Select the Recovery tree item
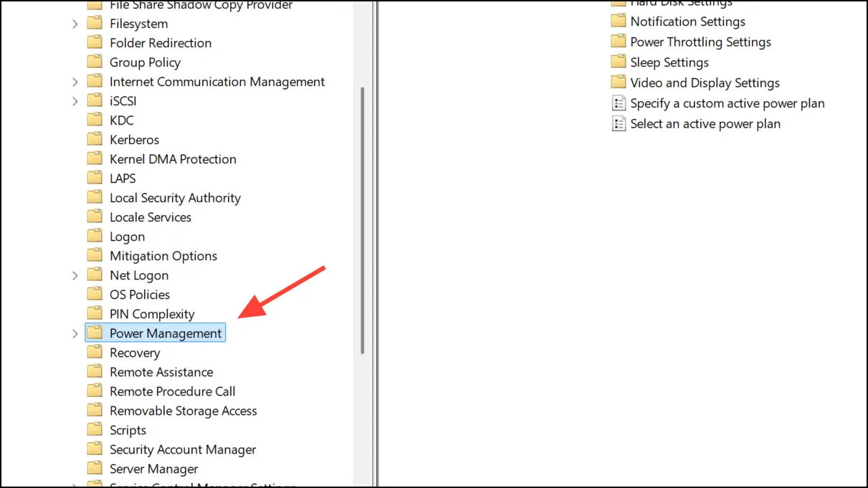The width and height of the screenshot is (868, 488). coord(135,353)
